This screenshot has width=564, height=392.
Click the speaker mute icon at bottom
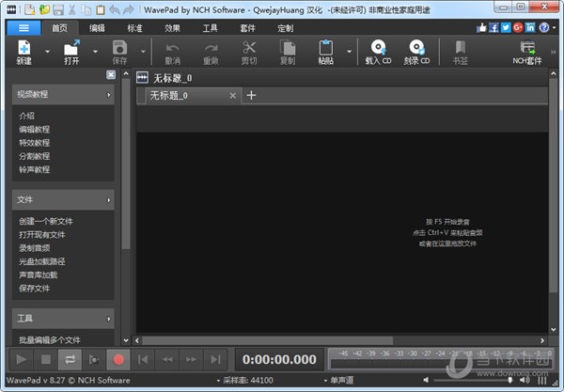pos(426,380)
